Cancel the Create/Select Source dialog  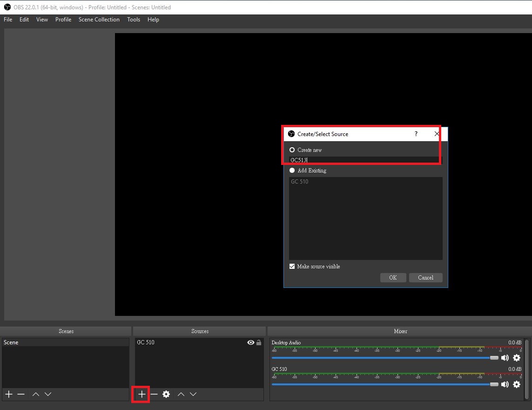425,278
